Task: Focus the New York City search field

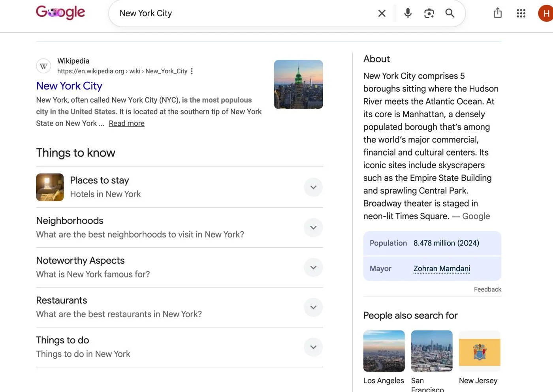Action: pyautogui.click(x=245, y=13)
